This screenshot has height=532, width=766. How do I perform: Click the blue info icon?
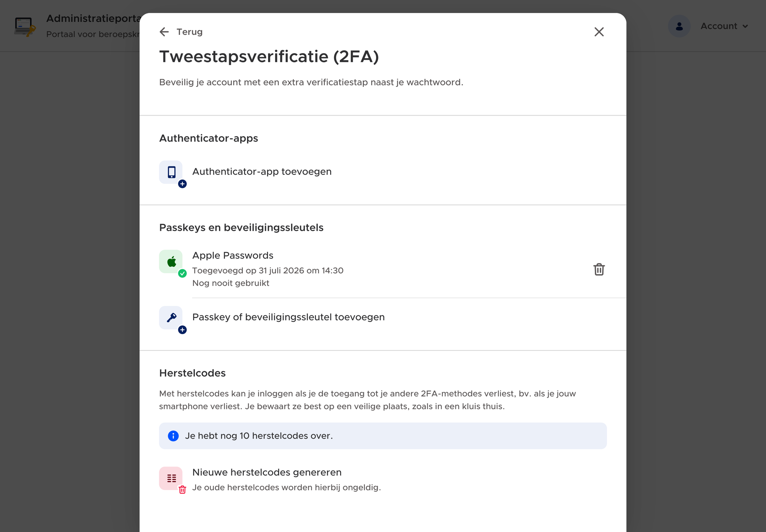point(173,436)
